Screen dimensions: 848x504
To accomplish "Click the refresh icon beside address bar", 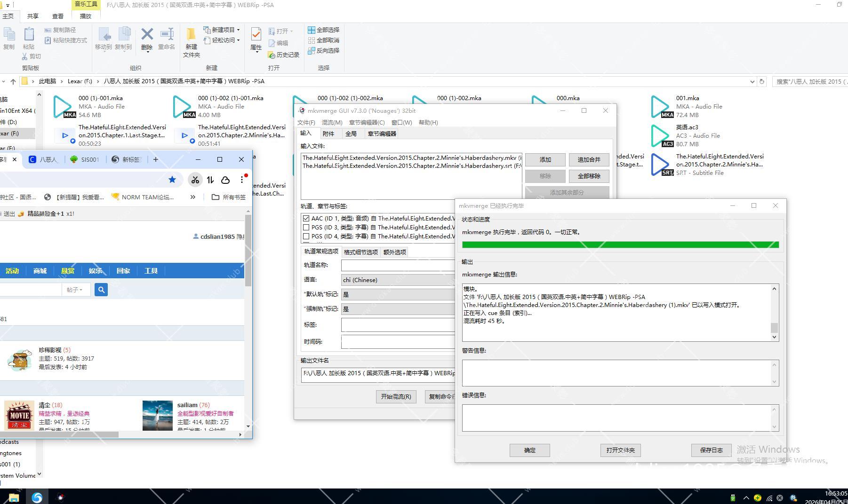I will tap(761, 81).
